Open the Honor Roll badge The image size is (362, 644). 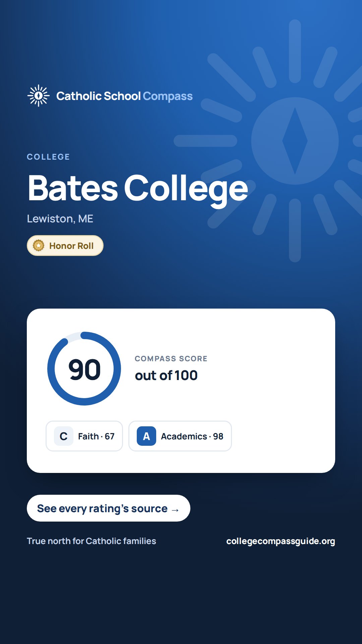[x=65, y=246]
